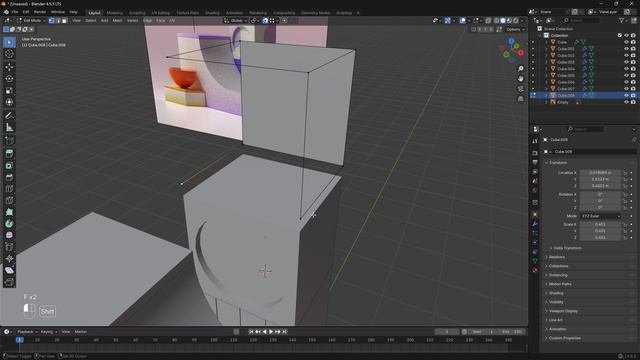Select the Measure tool
The height and width of the screenshot is (360, 640).
click(x=9, y=127)
